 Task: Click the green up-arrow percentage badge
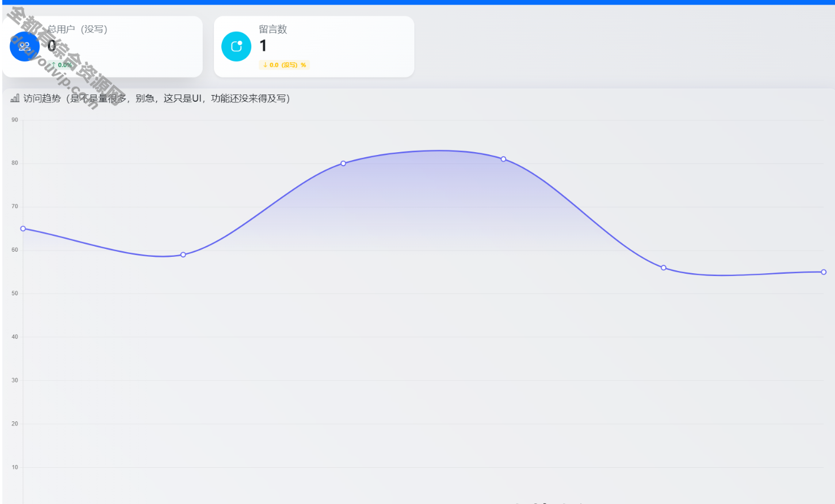click(61, 65)
